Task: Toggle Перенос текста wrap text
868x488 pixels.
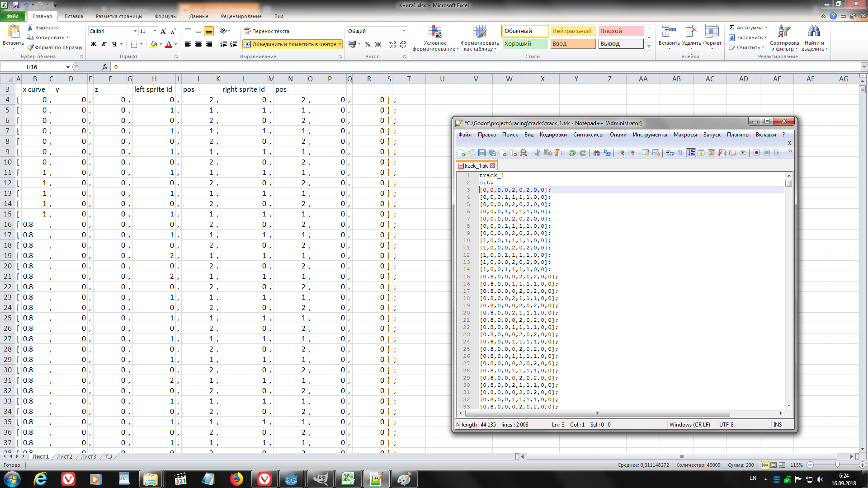Action: pyautogui.click(x=266, y=31)
